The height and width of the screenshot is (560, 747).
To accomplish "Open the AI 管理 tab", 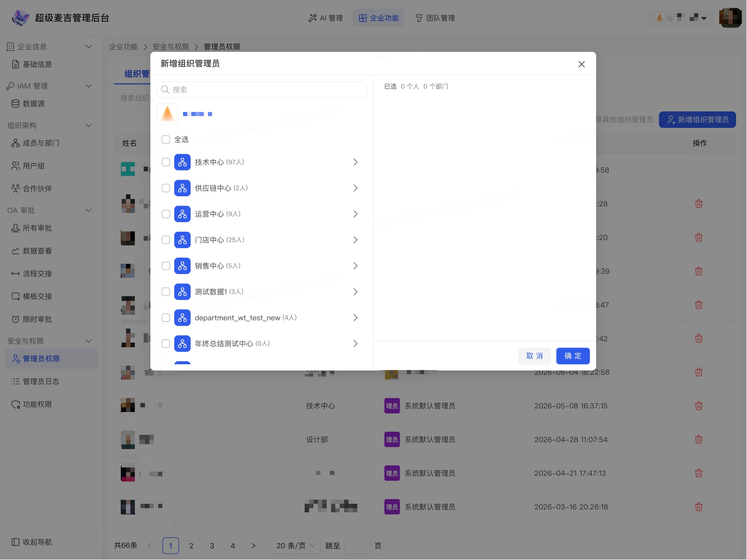I will (x=326, y=18).
